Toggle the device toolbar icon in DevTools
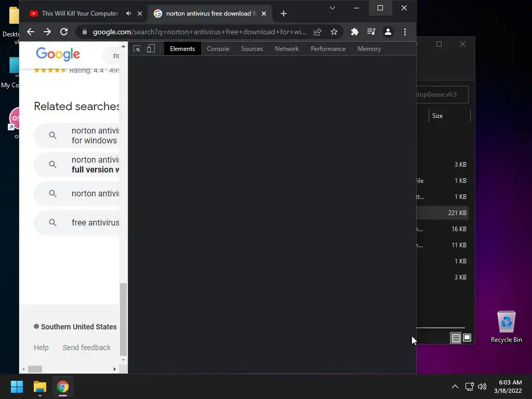532x399 pixels. coord(151,49)
